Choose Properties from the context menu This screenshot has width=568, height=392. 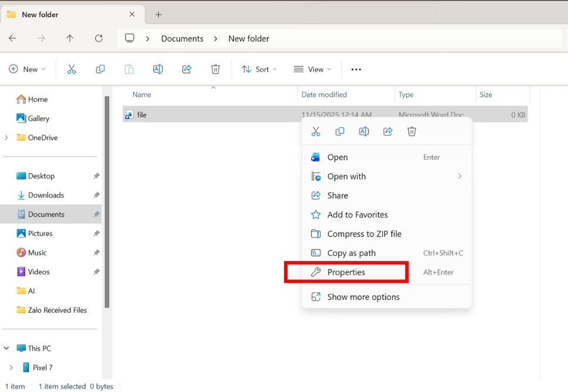click(x=346, y=272)
